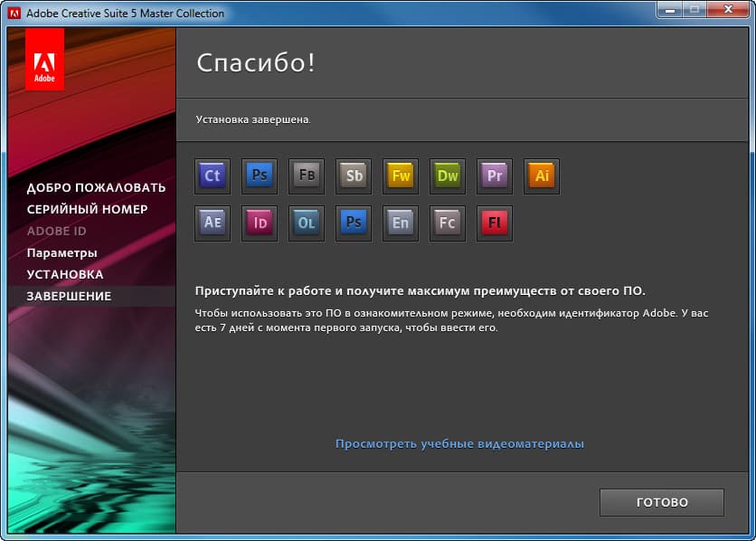Click the red Adobe logo
This screenshot has height=541, width=756.
point(44,59)
